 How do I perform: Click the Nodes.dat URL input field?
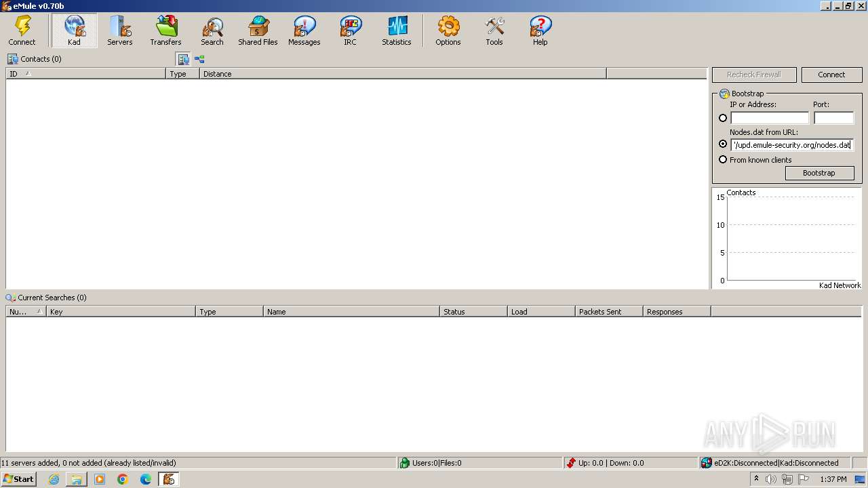point(792,144)
